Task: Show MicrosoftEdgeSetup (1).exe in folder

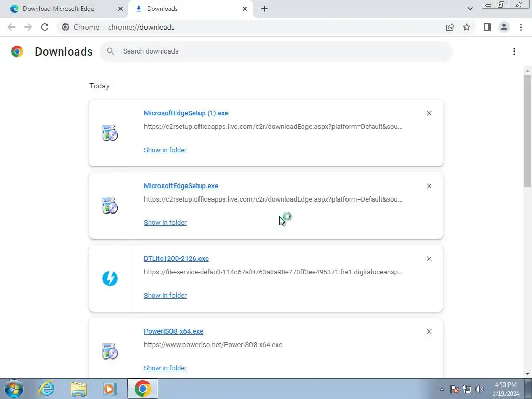Action: coord(165,150)
